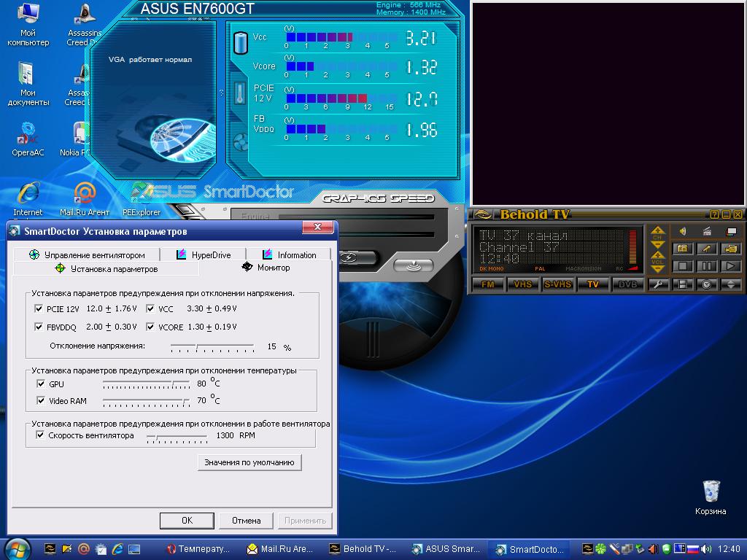Open Mail.Ru Агент from the taskbar
The width and height of the screenshot is (747, 560).
point(279,549)
